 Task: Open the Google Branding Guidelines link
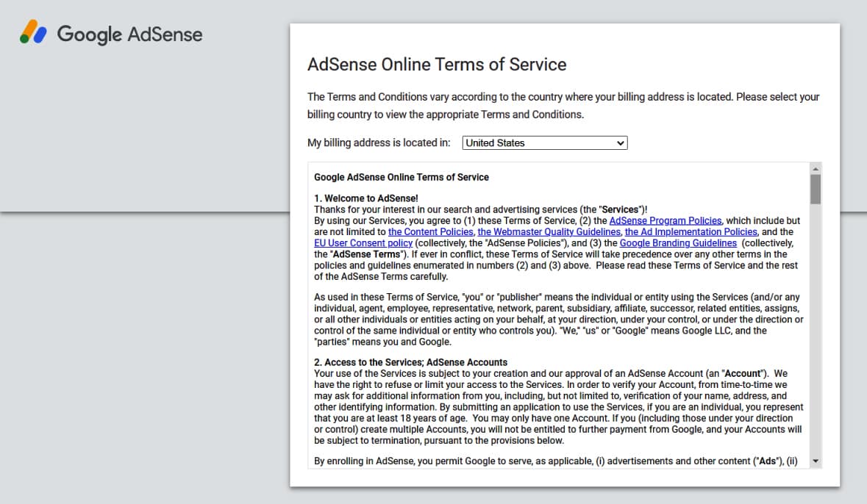pos(678,243)
